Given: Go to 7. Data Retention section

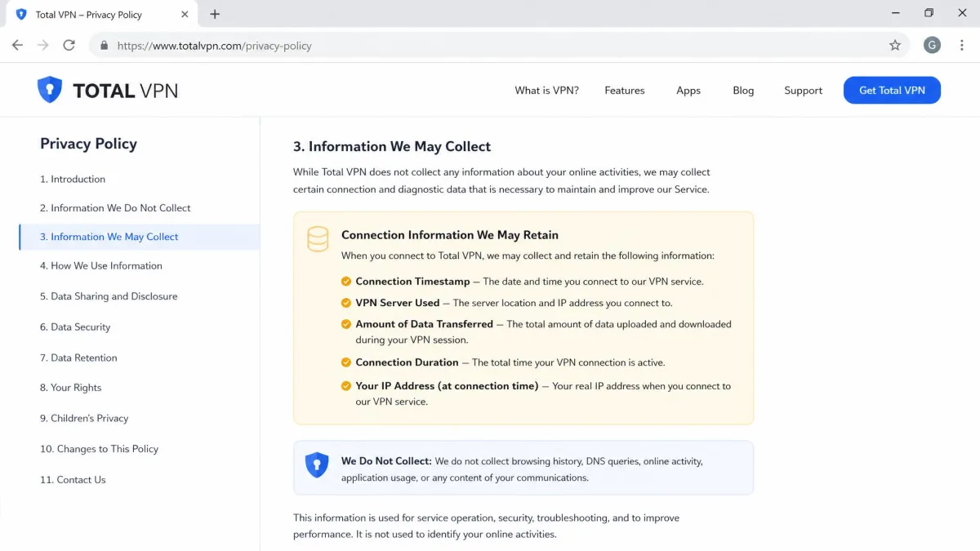Looking at the screenshot, I should (78, 358).
